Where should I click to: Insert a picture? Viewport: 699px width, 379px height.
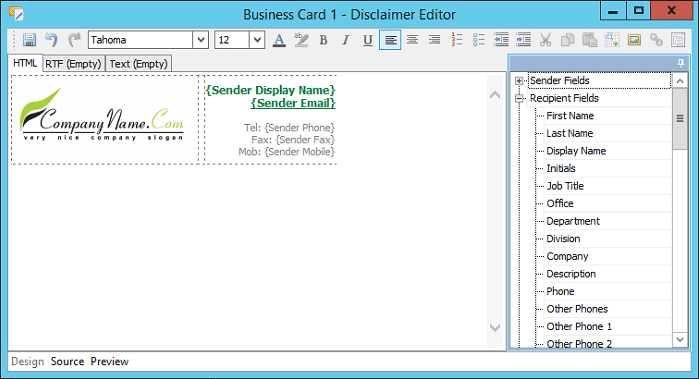[634, 40]
